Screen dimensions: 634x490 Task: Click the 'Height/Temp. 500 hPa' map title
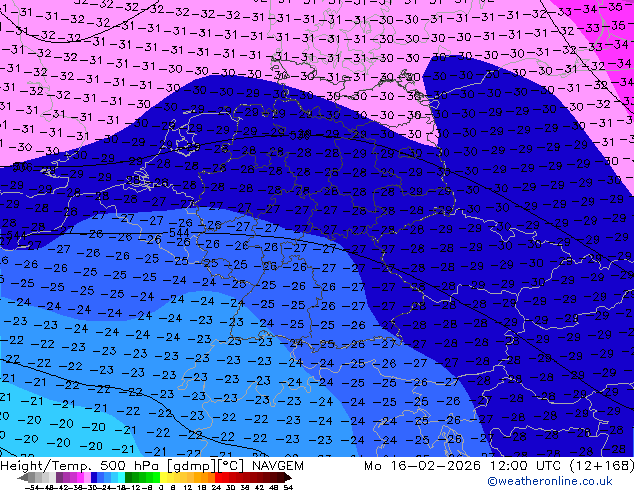coord(81,466)
